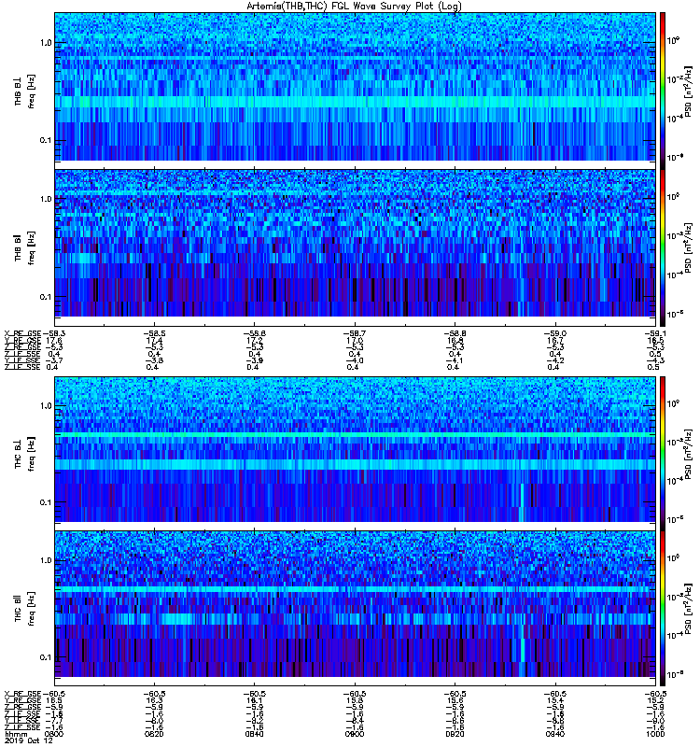This screenshot has height=747, width=700.
Task: Click the 'hhmm' time format label
Action: (x=16, y=734)
